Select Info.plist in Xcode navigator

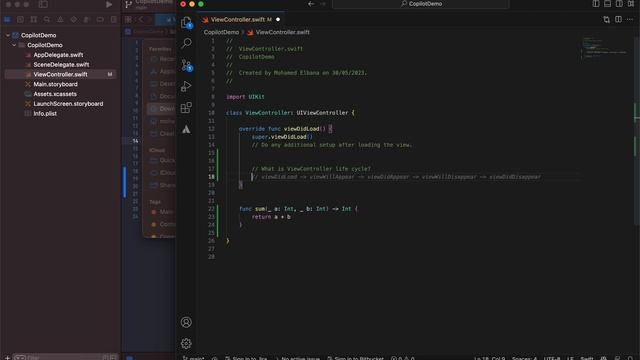(x=45, y=113)
